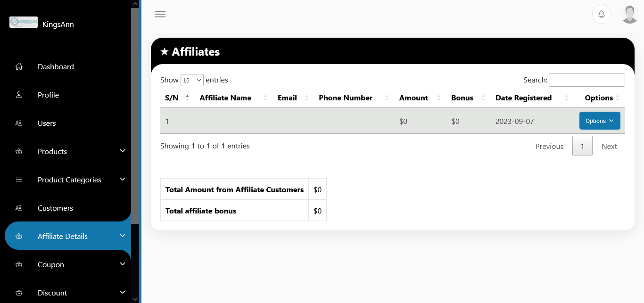Screen dimensions: 644x303
Task: Focus the Search input field
Action: (x=587, y=80)
